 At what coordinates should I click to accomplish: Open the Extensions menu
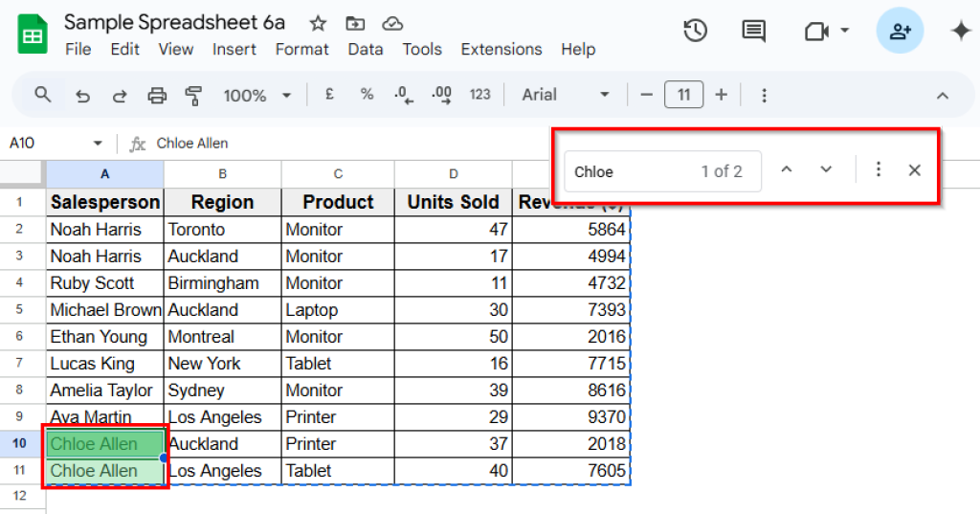click(x=501, y=49)
